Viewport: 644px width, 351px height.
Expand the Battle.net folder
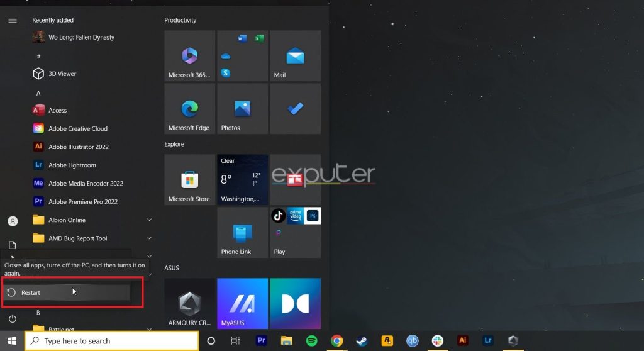[149, 329]
